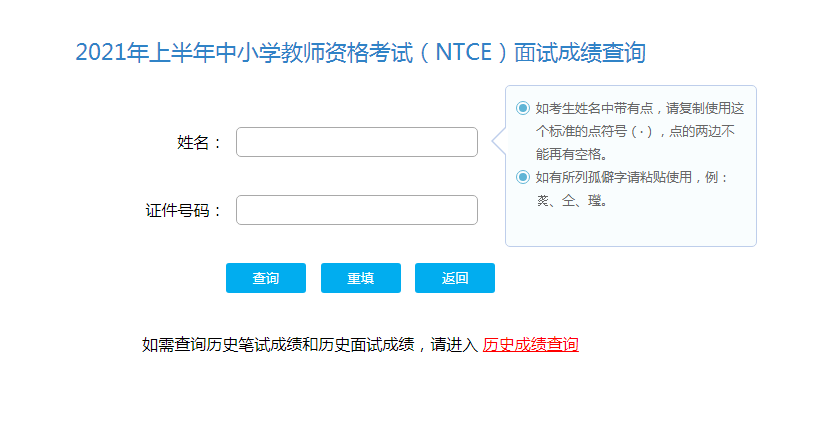Click the tip about names containing a dot
Viewport: 814px width, 432px height.
[640, 108]
